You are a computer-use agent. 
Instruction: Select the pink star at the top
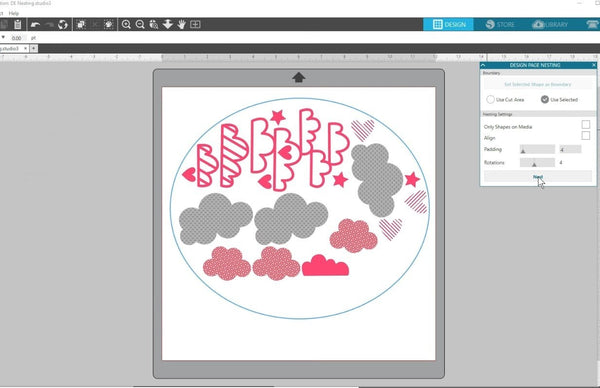tap(278, 117)
